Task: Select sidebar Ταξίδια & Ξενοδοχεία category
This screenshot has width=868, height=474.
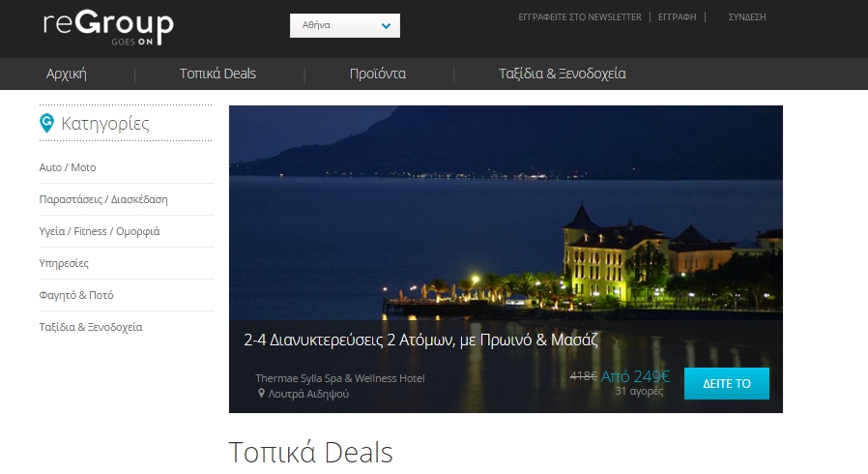Action: click(90, 327)
